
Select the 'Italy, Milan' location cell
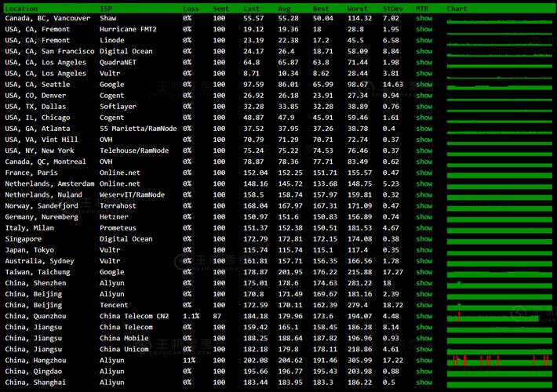(30, 227)
